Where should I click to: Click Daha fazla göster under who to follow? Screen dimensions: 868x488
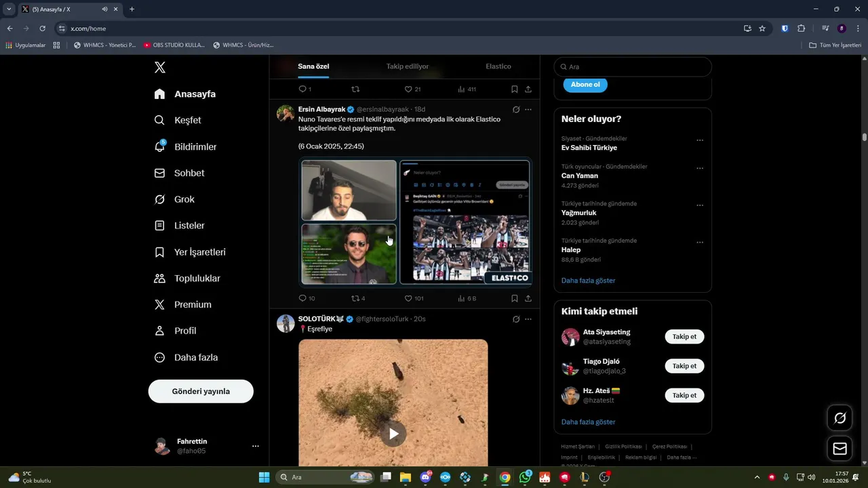[x=588, y=422]
